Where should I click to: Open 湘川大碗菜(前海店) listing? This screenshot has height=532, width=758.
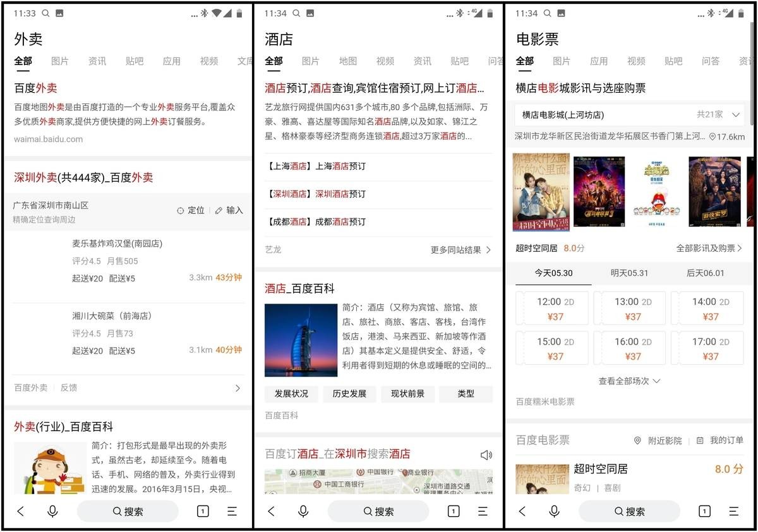coord(128,333)
